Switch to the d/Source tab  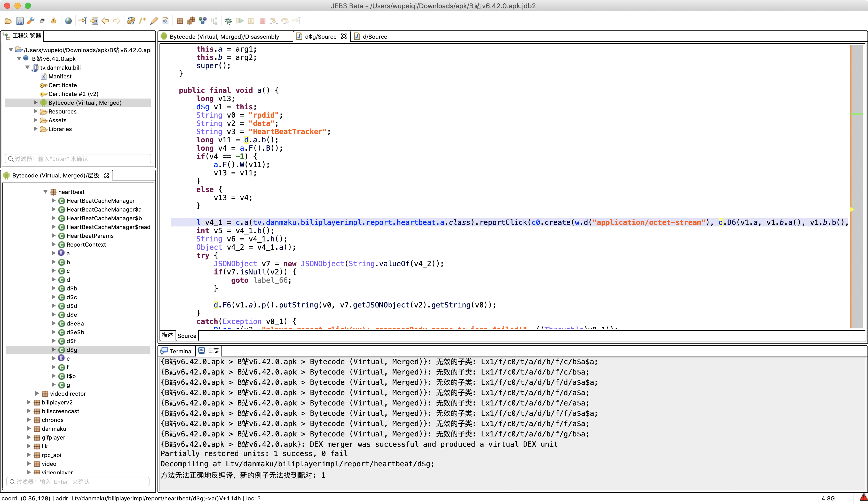tap(375, 36)
